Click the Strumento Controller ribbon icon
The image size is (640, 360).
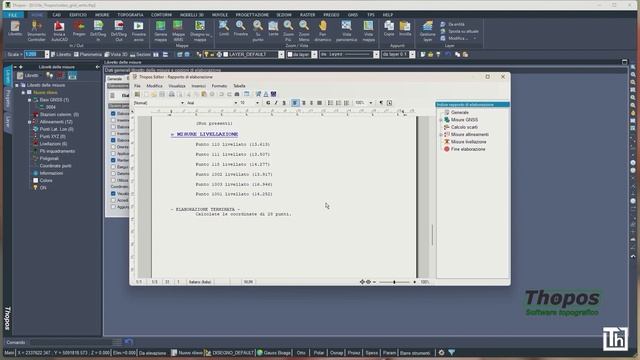[36, 31]
